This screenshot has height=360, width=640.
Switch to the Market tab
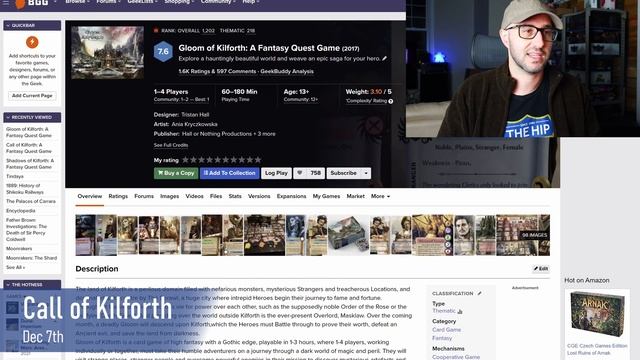(356, 196)
